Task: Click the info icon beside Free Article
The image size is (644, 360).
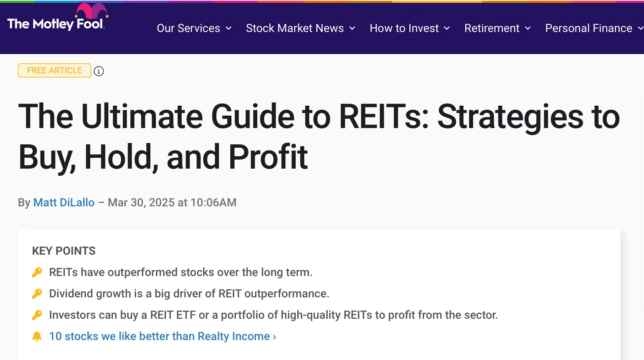Action: tap(99, 71)
